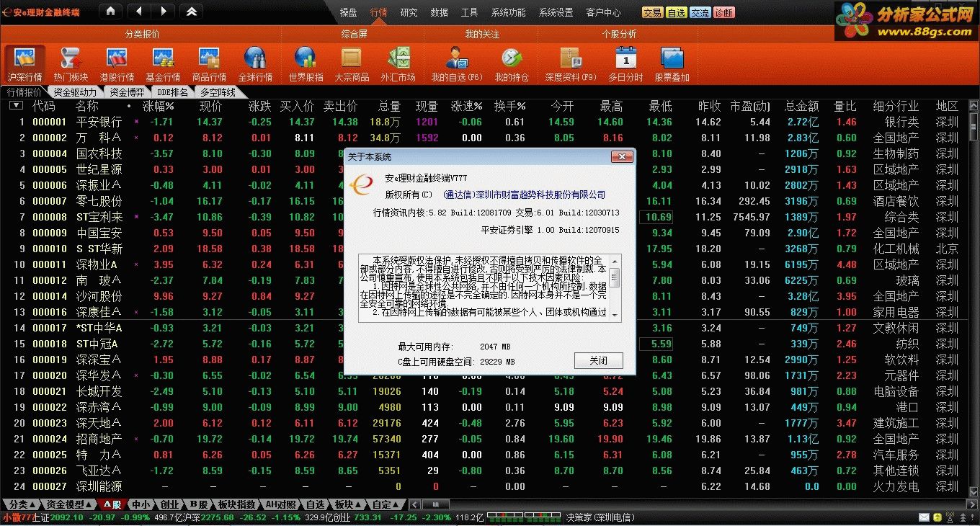
Task: Click the 分析家公式网 logo banner
Action: tap(906, 21)
